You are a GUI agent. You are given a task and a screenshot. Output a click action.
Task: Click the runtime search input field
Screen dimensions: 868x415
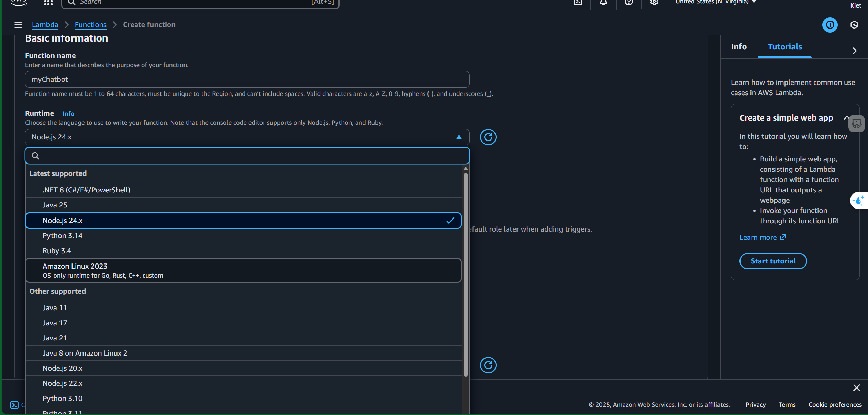click(x=247, y=156)
